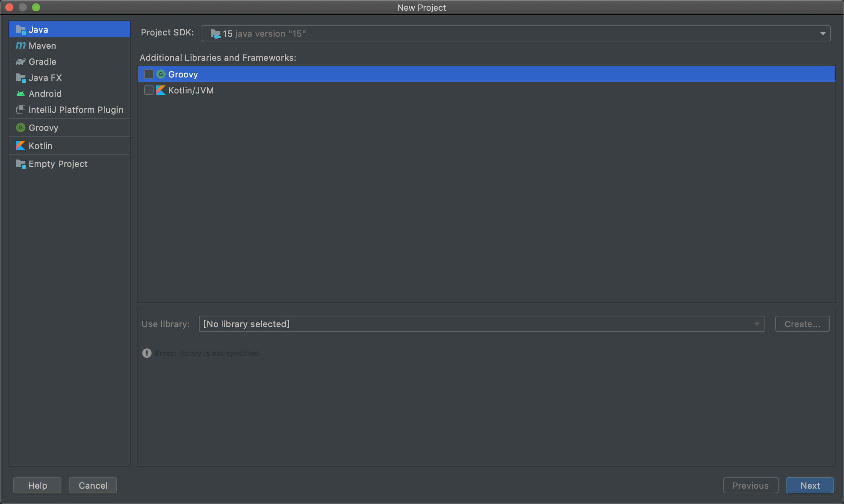This screenshot has height=504, width=844.
Task: Click the Create... library button
Action: [x=802, y=324]
